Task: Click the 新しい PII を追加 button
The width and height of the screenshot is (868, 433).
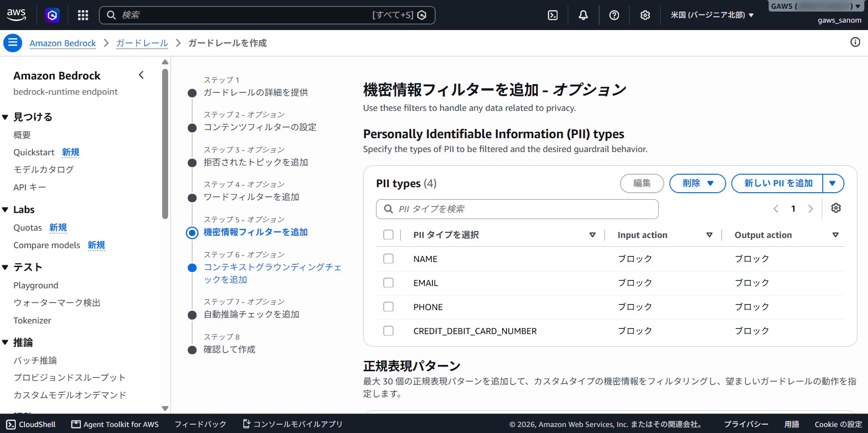Action: (778, 183)
